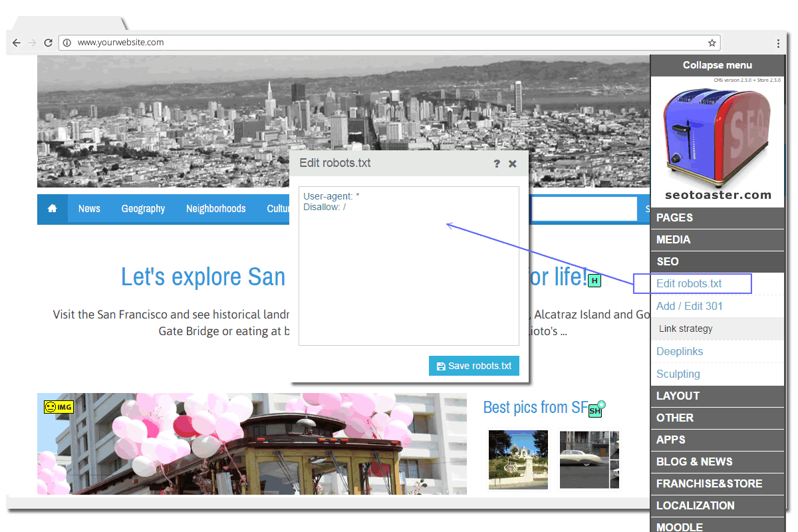Bookmark page with the star icon
The height and width of the screenshot is (532, 798).
point(712,43)
